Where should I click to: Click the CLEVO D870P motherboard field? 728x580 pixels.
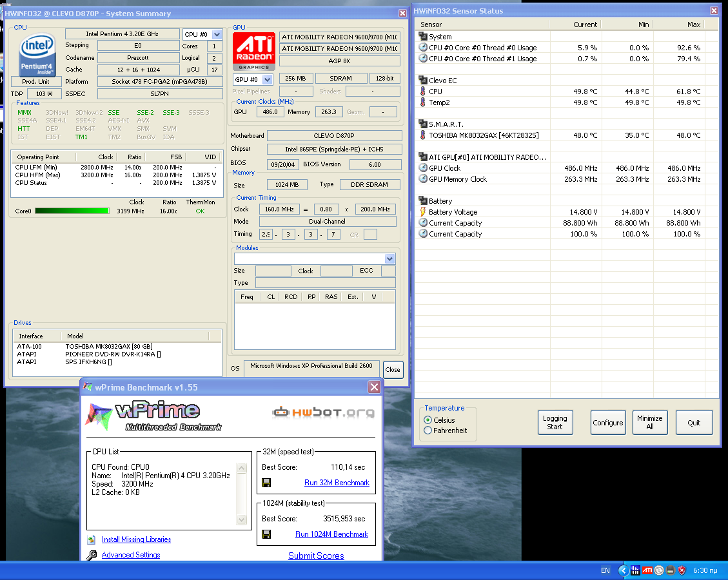334,135
